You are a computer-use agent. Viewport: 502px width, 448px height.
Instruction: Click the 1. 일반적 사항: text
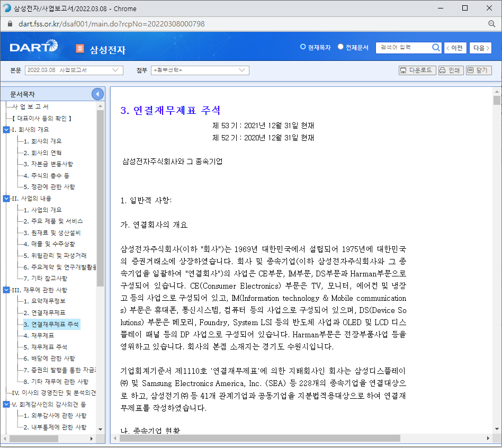pyautogui.click(x=146, y=201)
